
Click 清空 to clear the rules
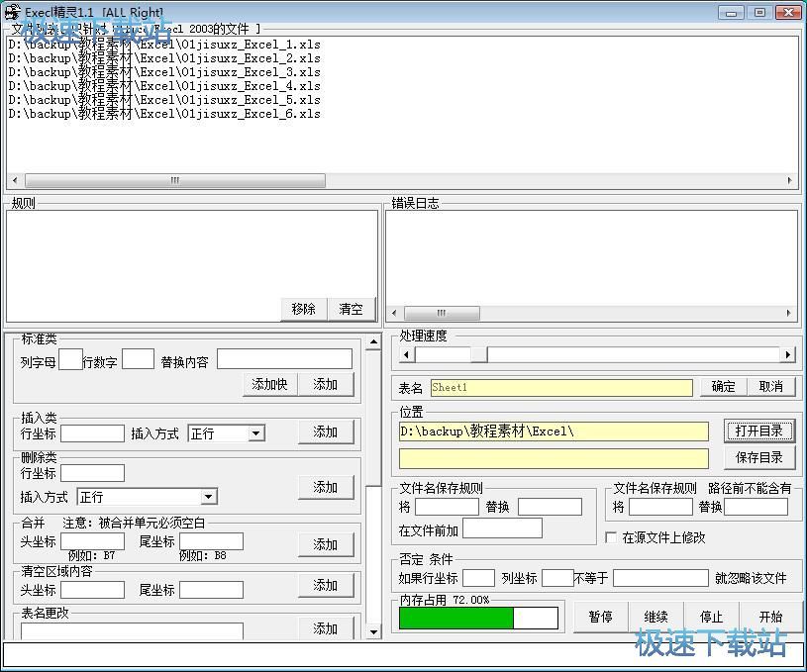pos(351,309)
